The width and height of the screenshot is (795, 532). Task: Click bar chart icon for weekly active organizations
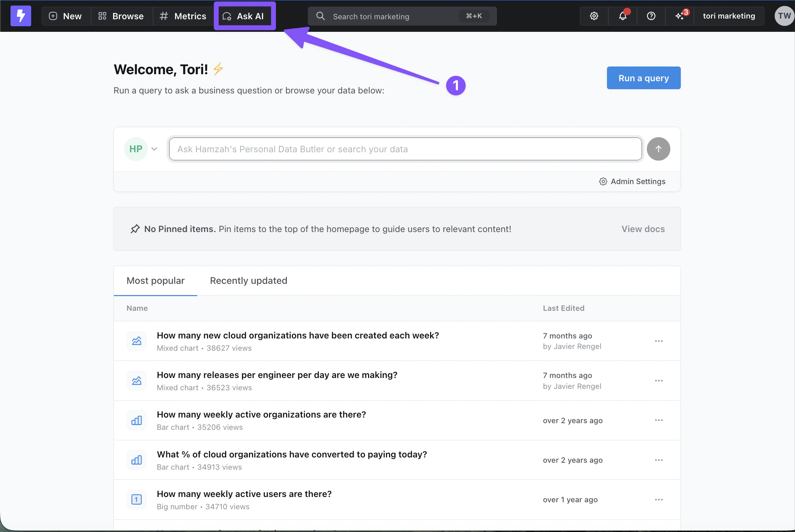[137, 420]
